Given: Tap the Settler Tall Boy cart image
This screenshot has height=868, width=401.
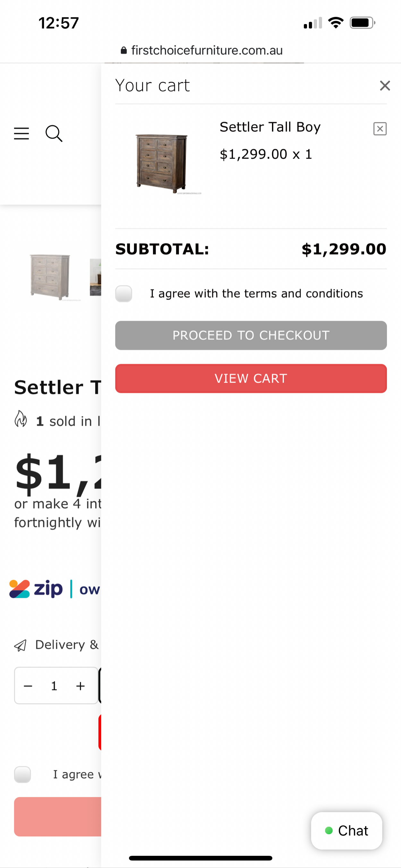Looking at the screenshot, I should coord(162,163).
